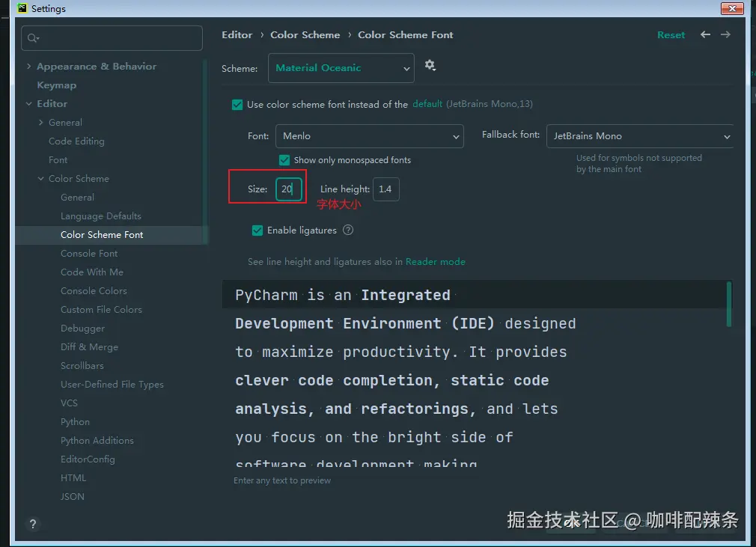The image size is (756, 547).
Task: Navigate back with the left arrow
Action: coord(705,34)
